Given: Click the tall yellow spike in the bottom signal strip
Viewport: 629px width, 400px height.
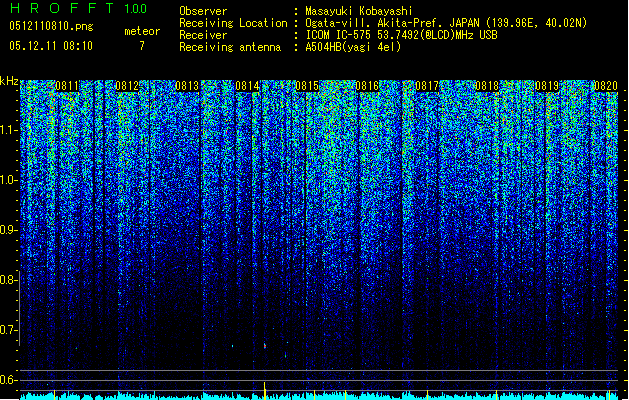Looking at the screenshot, I should [x=264, y=390].
